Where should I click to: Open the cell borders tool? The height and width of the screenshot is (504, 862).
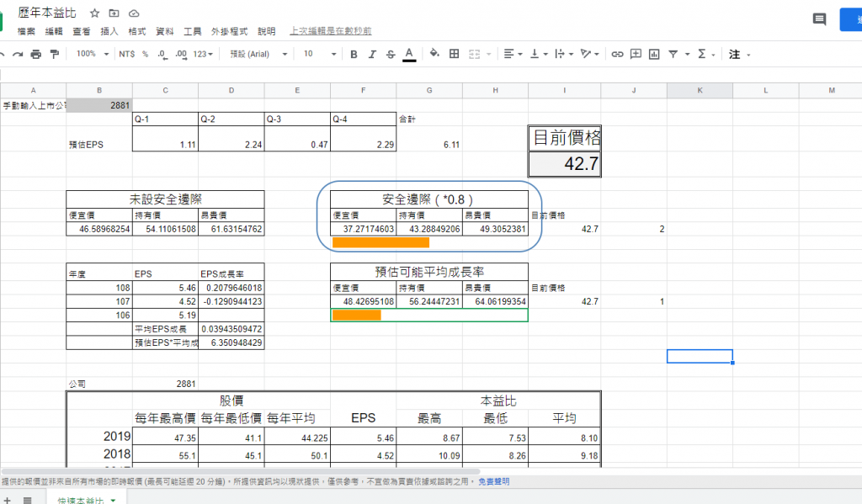click(455, 54)
